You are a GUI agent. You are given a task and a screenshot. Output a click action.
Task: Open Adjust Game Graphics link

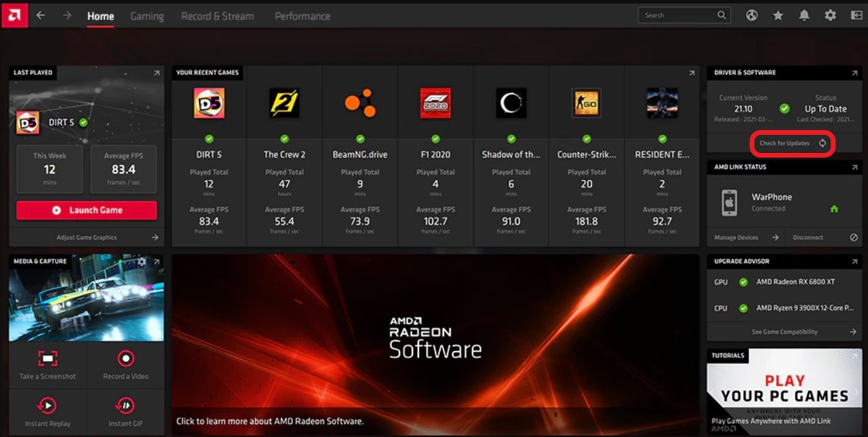[87, 237]
